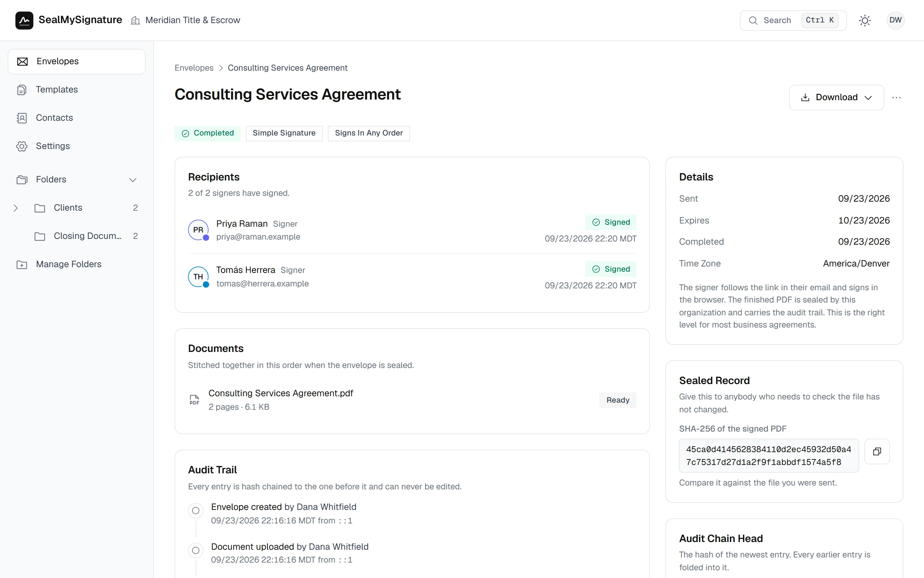Open the three-dot more options menu
Screen dimensions: 924x578
896,98
